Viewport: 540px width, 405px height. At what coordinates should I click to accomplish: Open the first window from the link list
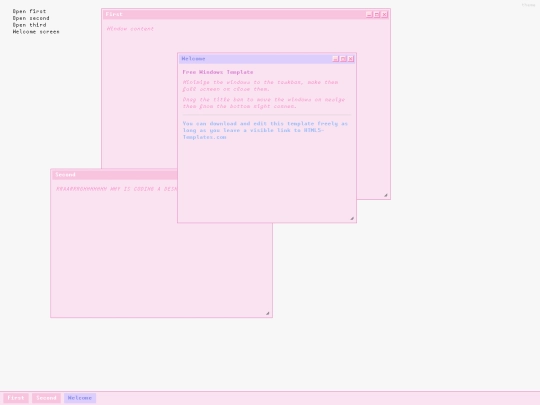29,11
